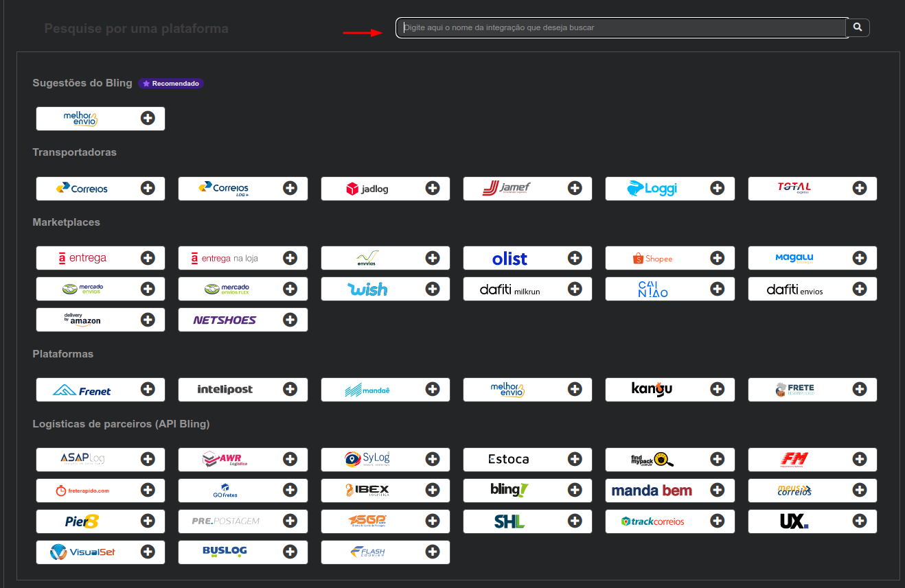Add the suggested Melhor Envio integration

(x=148, y=119)
